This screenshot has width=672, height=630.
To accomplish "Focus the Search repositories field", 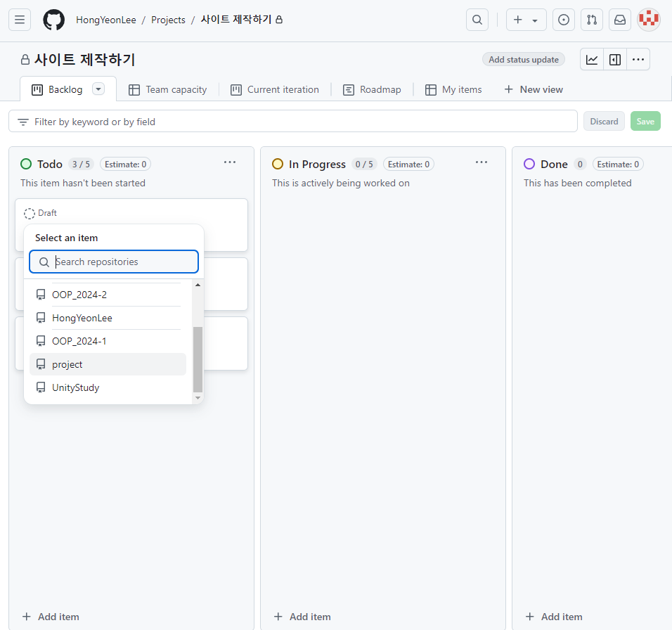I will pos(114,262).
